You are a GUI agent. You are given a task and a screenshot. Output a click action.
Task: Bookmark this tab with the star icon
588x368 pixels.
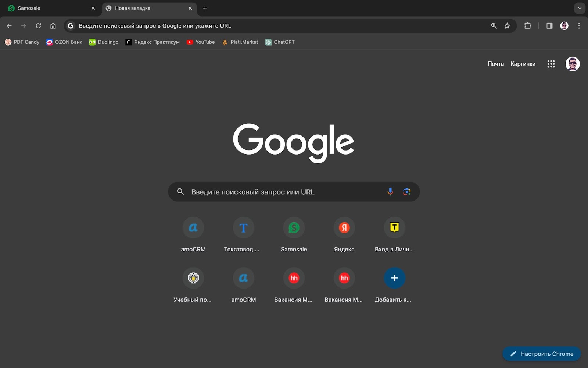pos(507,26)
